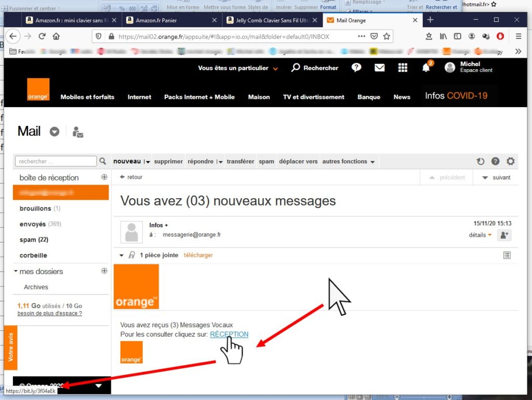Click the paperclip attachment icon

click(x=131, y=255)
